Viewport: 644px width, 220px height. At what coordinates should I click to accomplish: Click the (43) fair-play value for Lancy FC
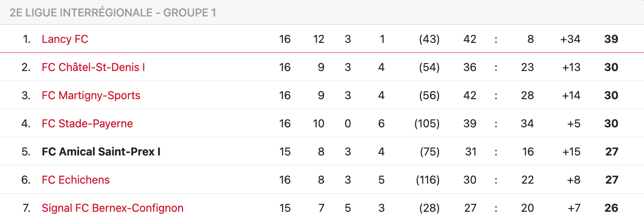pyautogui.click(x=429, y=39)
